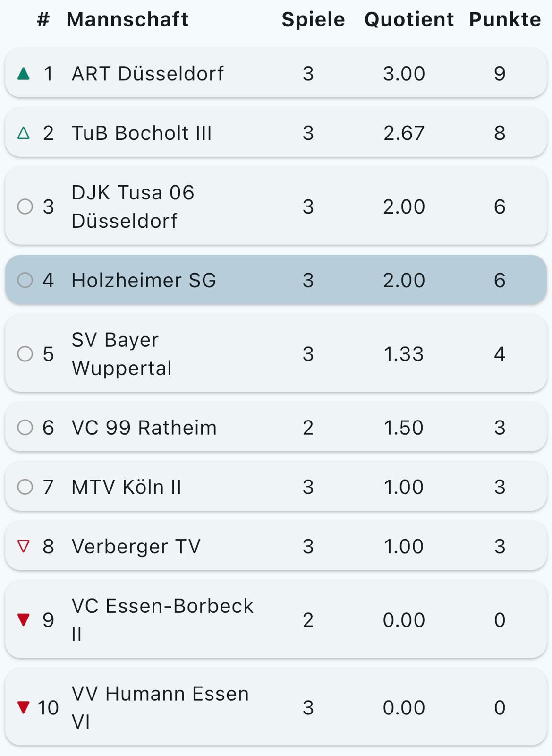Viewport: 552px width, 756px height.
Task: Click the red filled triangle beside VC Essen-Borbeck II
Action: click(x=24, y=619)
